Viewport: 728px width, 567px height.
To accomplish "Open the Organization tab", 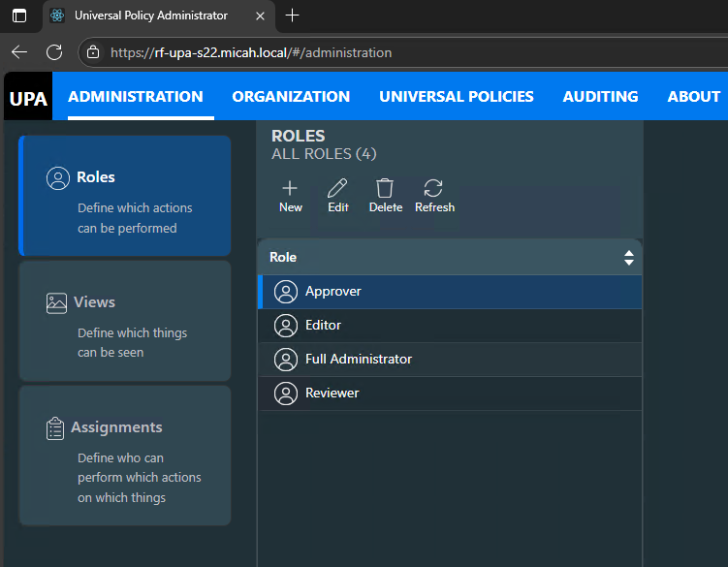I will pos(291,97).
